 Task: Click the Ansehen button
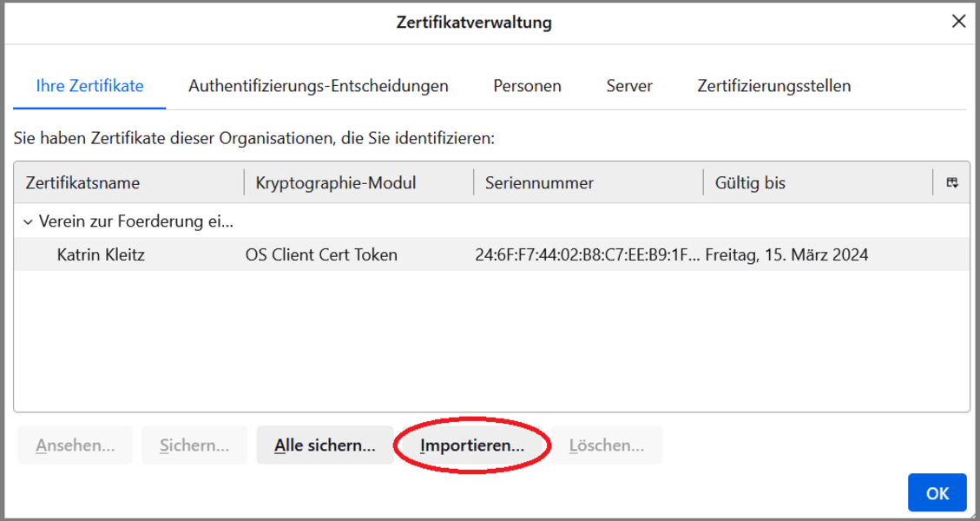pos(75,445)
